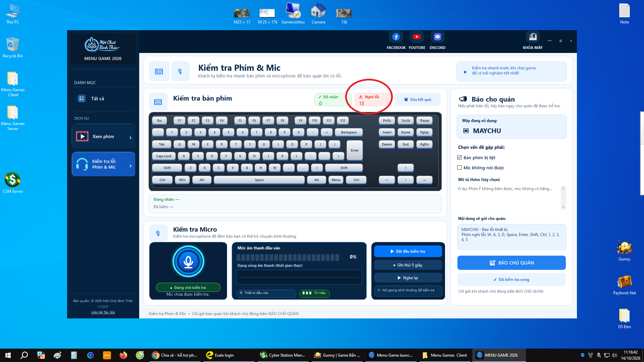Screen dimensions: 644x362
Task: Open CSM Server desktop shortcut
Action: click(13, 183)
